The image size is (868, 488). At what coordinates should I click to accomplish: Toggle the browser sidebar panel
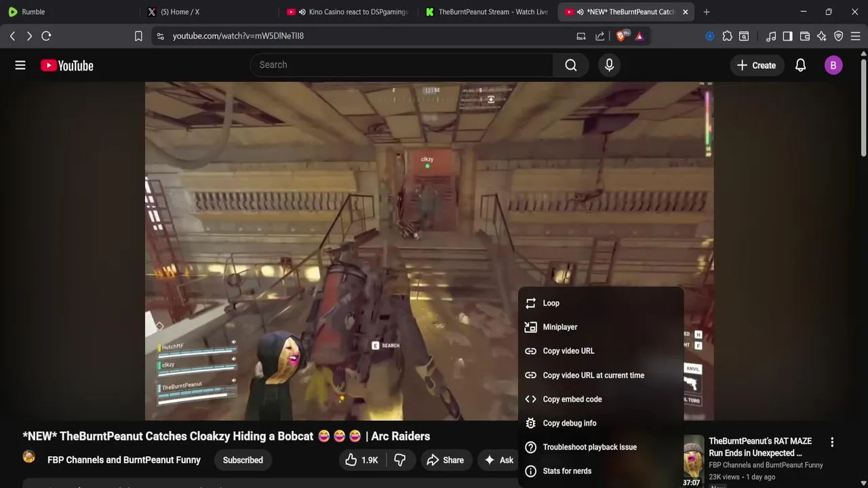tap(787, 36)
